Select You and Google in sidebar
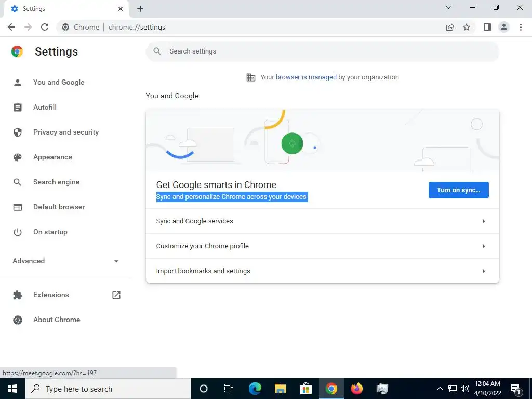The image size is (532, 399). [59, 82]
